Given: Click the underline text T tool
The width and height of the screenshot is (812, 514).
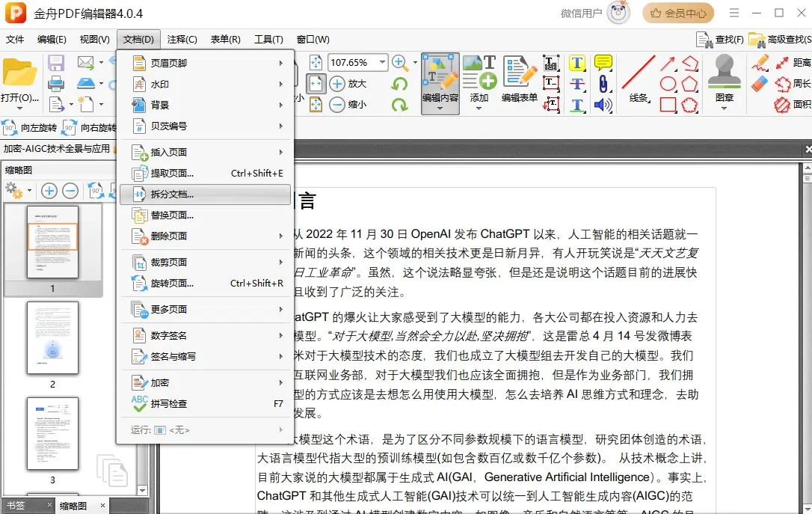Looking at the screenshot, I should pos(577,105).
